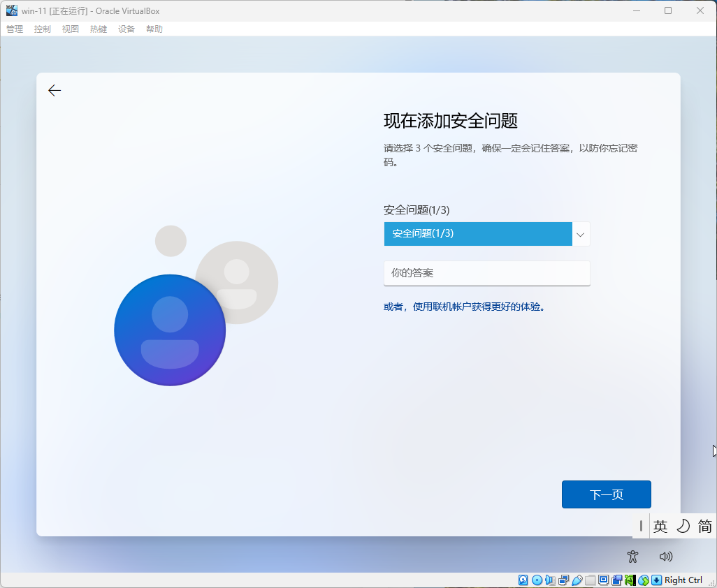Click the audio status icon in status bar
The width and height of the screenshot is (717, 588).
(x=550, y=580)
